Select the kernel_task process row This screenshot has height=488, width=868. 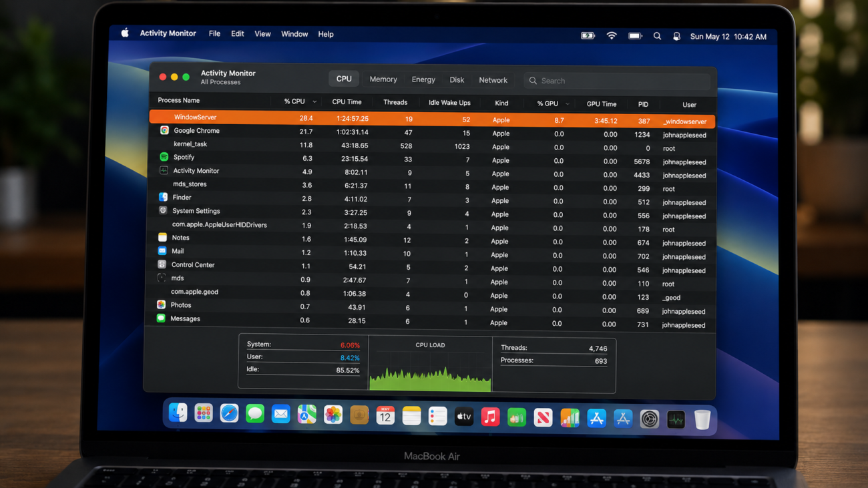[431, 146]
